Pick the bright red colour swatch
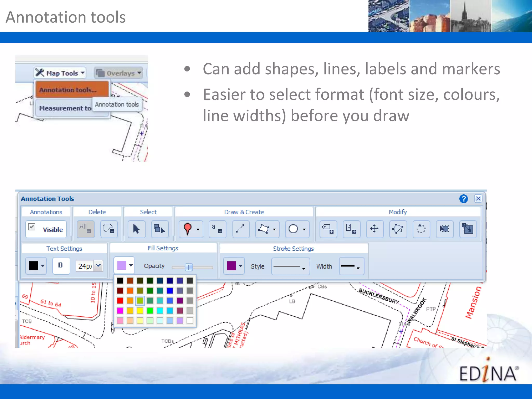The height and width of the screenshot is (399, 532). (120, 301)
